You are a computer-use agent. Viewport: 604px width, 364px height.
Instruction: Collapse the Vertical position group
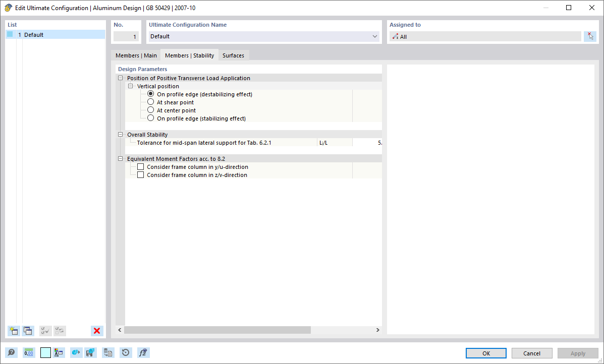coord(130,86)
